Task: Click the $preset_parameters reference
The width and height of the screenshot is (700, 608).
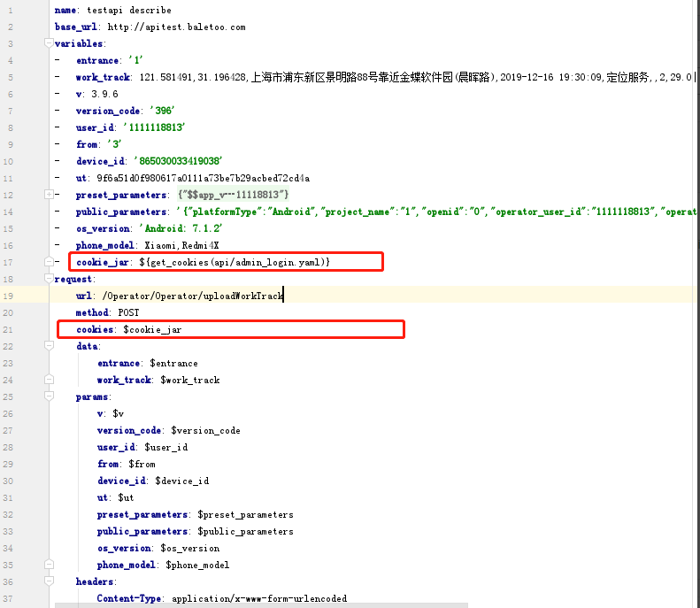Action: click(x=245, y=515)
